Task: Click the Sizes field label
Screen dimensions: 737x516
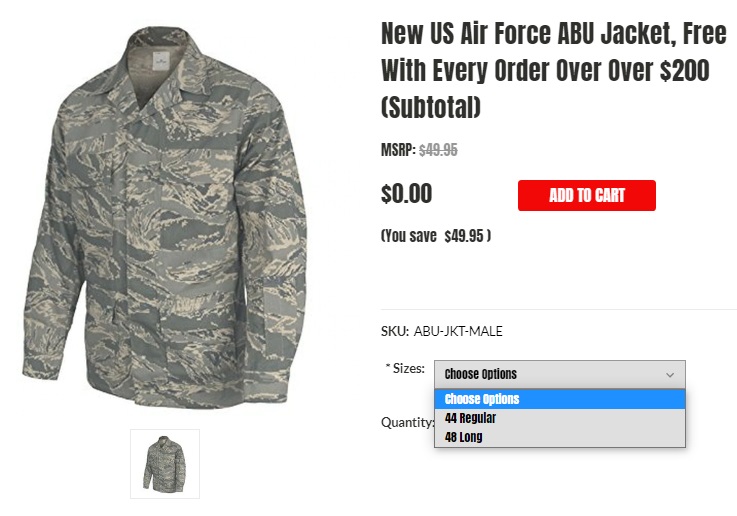Action: pos(407,369)
